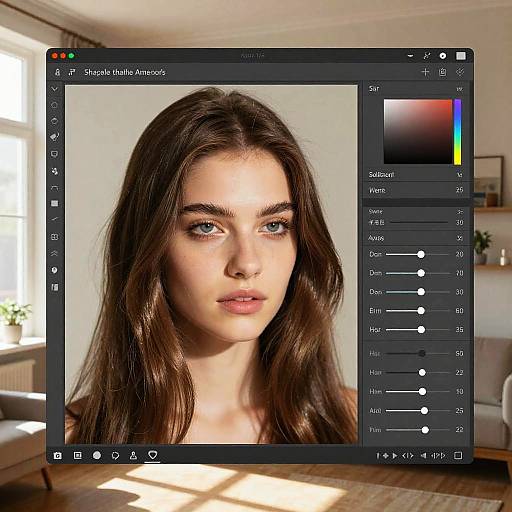Click the play triangle at bottom right
The height and width of the screenshot is (512, 512).
395,456
